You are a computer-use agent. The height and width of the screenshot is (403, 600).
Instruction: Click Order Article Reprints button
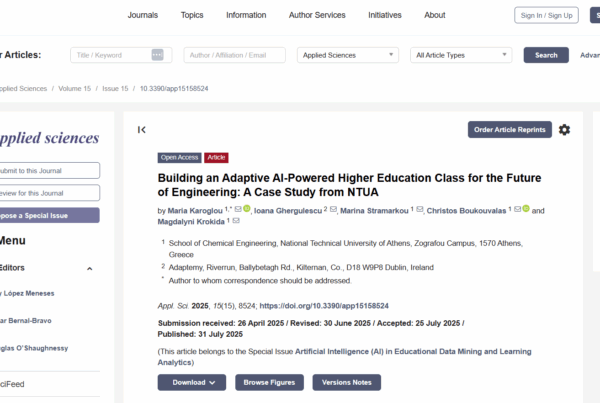(510, 130)
